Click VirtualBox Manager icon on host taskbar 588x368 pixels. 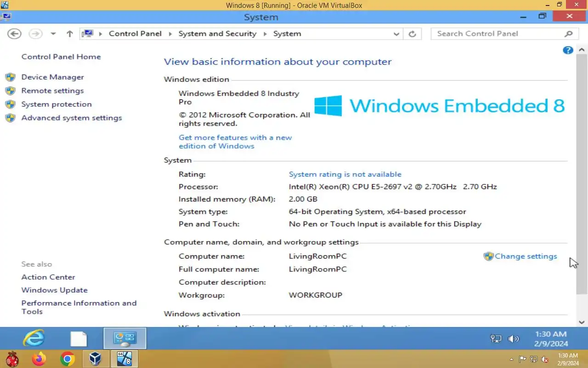click(x=96, y=359)
